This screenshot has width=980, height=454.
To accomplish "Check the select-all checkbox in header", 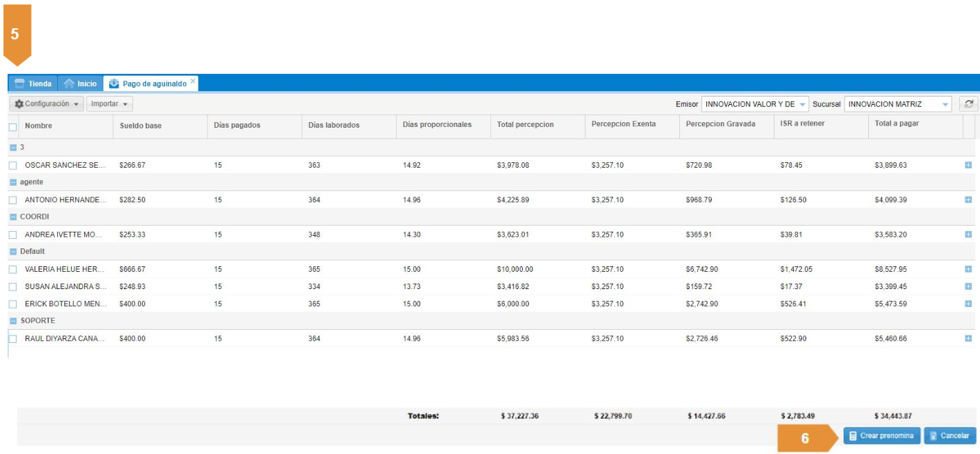I will tap(12, 127).
